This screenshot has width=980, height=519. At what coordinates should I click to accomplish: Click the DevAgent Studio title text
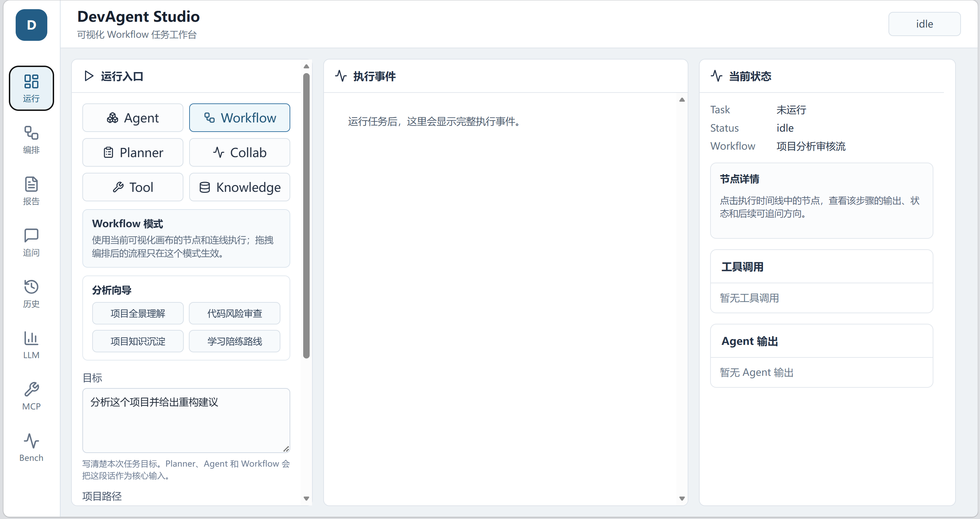(x=138, y=17)
